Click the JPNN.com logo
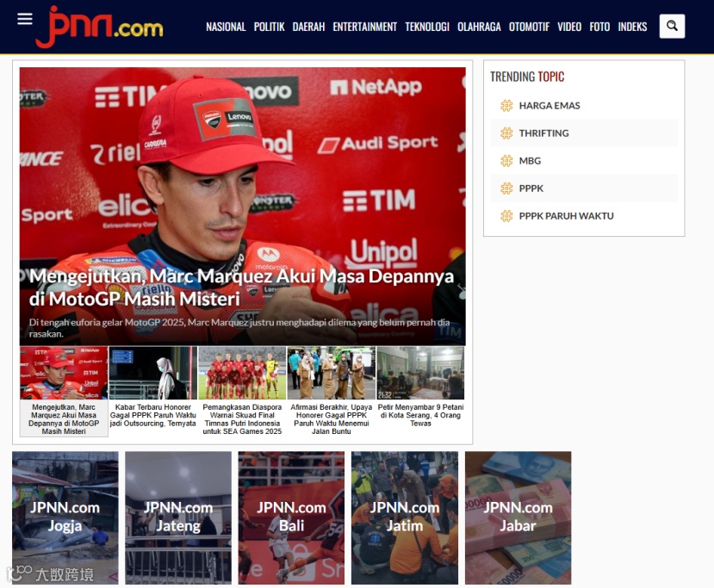Screen dimensions: 714x588 point(99,27)
